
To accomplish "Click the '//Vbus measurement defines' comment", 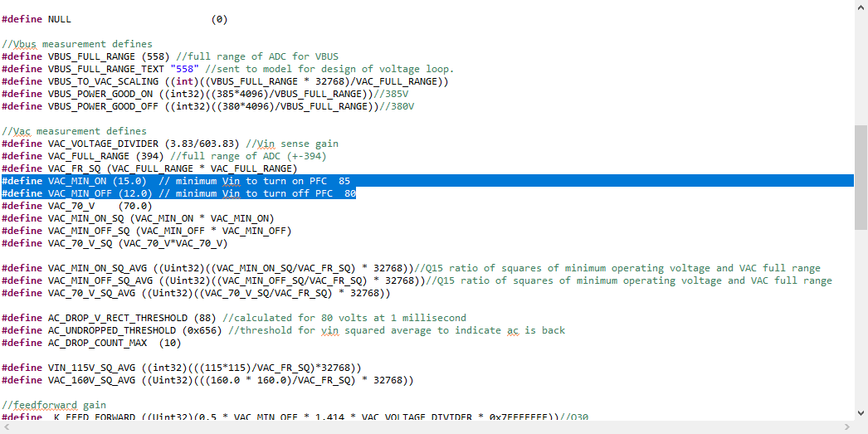I will click(x=77, y=44).
